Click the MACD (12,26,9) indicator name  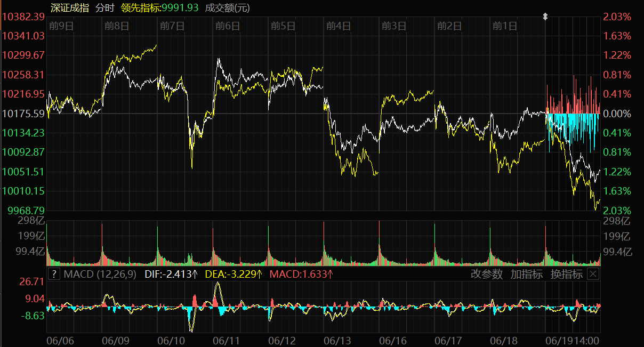[x=100, y=274]
